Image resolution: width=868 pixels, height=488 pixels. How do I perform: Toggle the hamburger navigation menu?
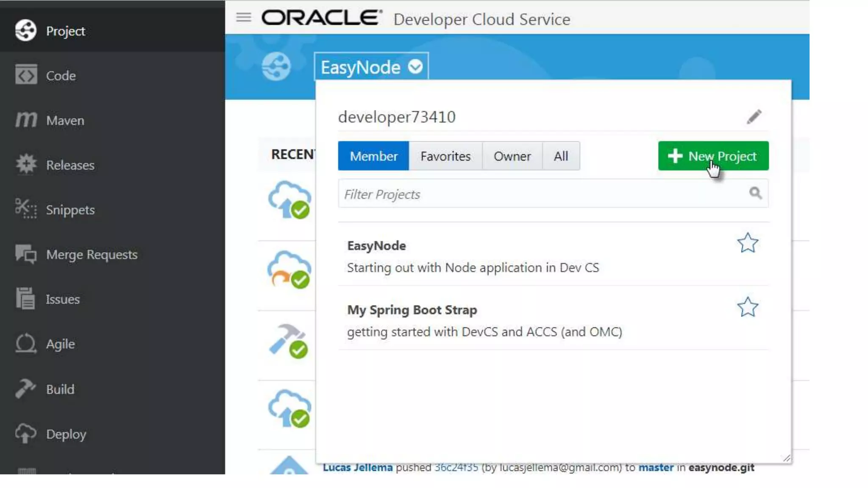[244, 18]
